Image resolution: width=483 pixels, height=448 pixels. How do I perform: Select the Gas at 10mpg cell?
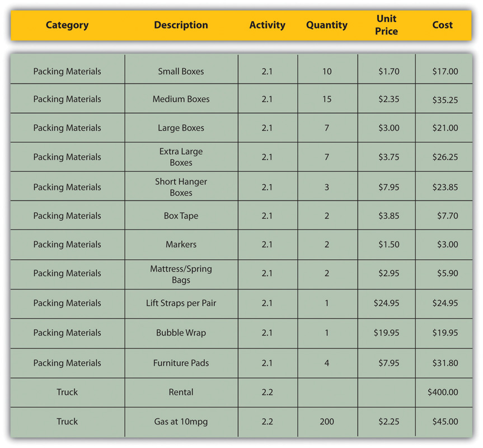[x=181, y=422]
